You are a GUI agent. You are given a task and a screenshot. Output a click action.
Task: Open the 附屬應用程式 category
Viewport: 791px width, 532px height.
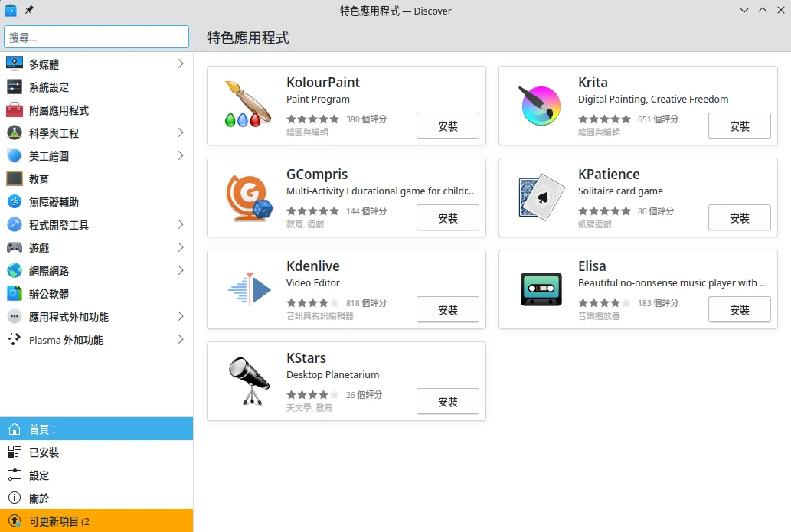pos(96,110)
